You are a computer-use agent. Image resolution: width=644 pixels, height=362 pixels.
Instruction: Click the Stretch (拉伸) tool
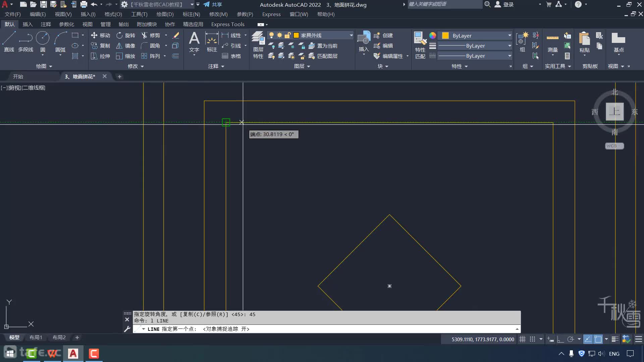100,56
